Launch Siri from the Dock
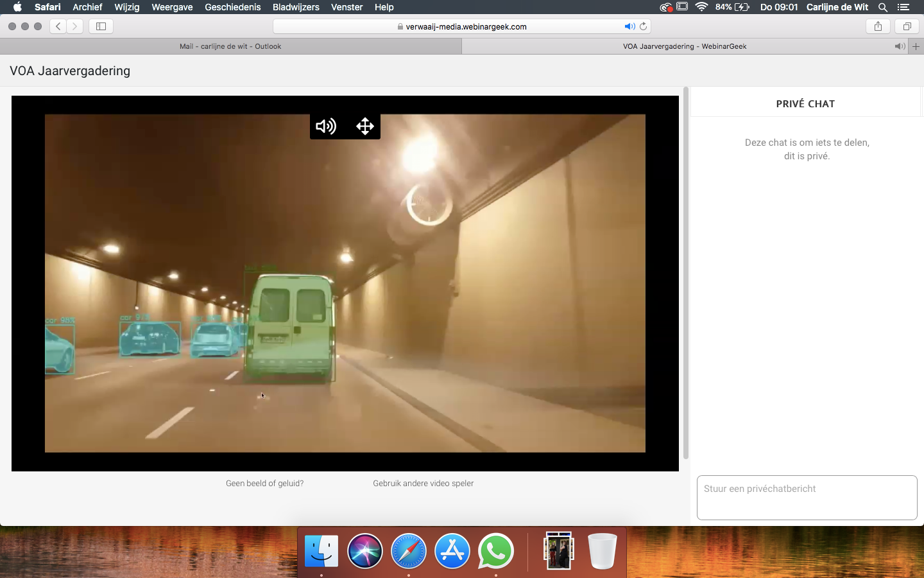 pos(365,551)
